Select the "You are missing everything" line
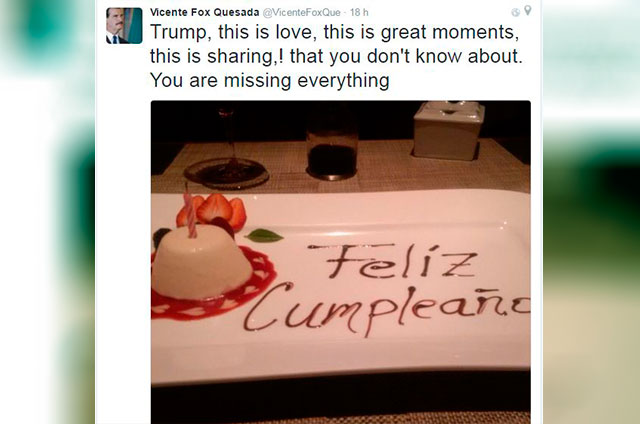 pyautogui.click(x=269, y=80)
